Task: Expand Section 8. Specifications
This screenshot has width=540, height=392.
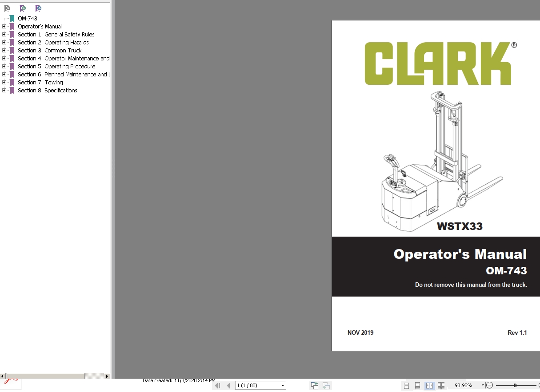Action: tap(4, 91)
